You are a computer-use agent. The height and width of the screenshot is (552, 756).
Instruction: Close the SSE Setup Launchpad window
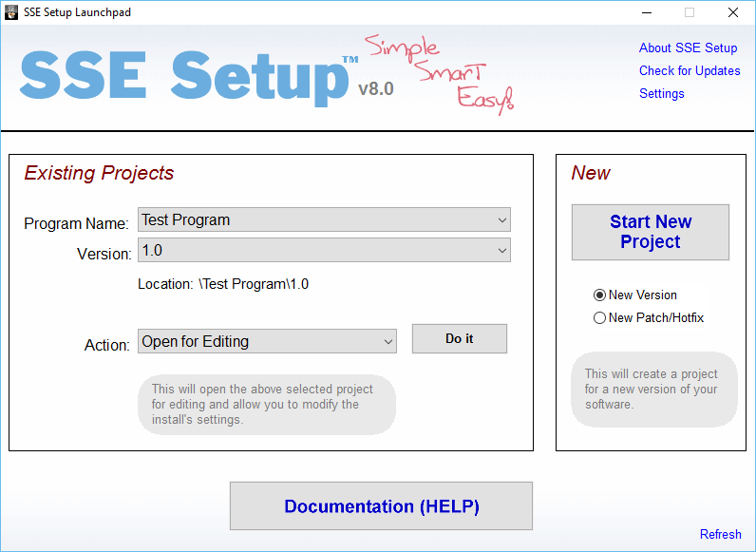(733, 12)
